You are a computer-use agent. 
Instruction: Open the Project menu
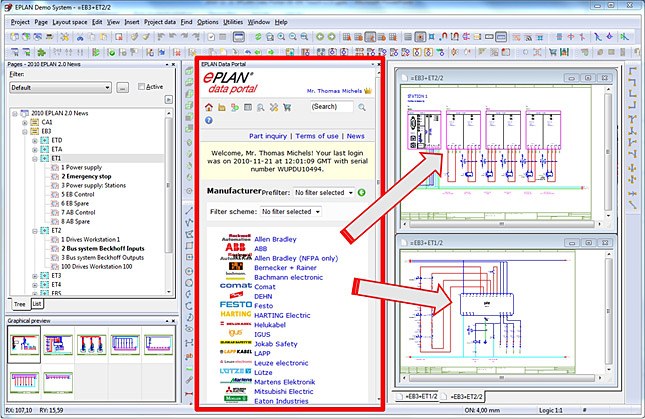pos(20,22)
